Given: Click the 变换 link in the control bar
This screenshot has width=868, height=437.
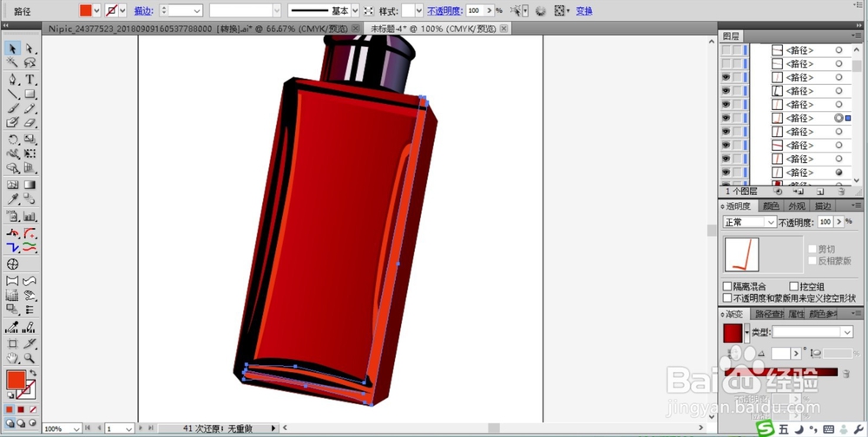Looking at the screenshot, I should [x=584, y=10].
